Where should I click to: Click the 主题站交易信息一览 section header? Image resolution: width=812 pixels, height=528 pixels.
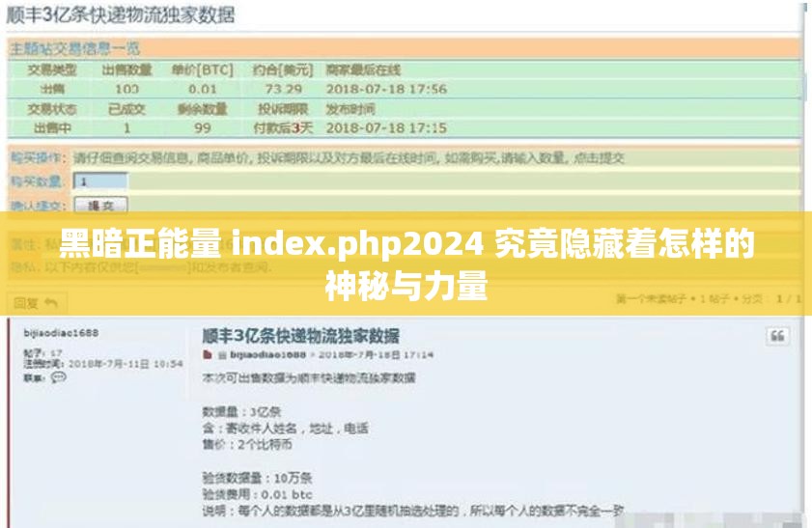pyautogui.click(x=74, y=48)
